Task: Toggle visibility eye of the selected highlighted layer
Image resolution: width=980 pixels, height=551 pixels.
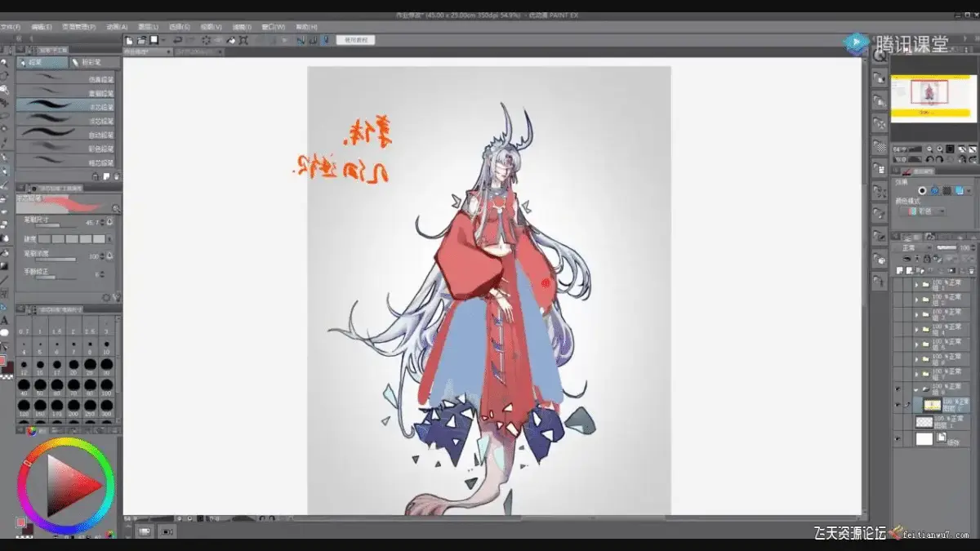Action: (898, 404)
